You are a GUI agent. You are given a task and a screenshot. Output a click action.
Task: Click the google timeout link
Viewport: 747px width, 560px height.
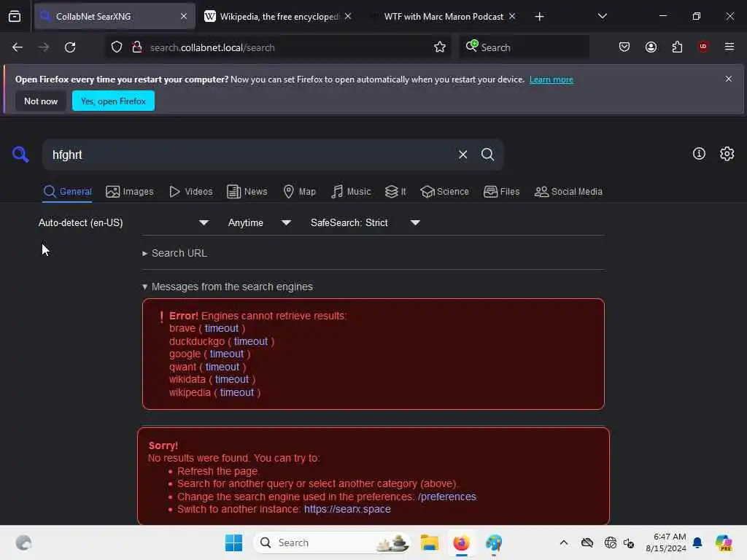coord(227,354)
